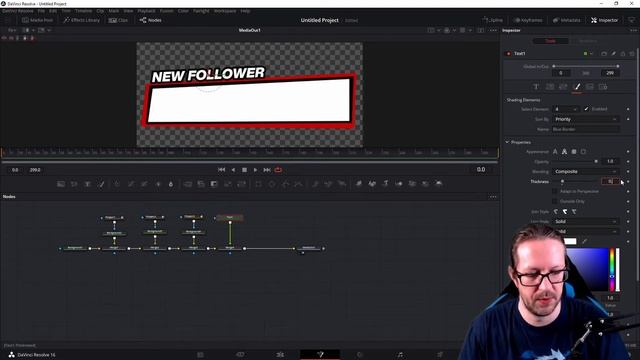The height and width of the screenshot is (360, 640).
Task: Open the Transform tab icon in Inspector
Action: (x=563, y=87)
